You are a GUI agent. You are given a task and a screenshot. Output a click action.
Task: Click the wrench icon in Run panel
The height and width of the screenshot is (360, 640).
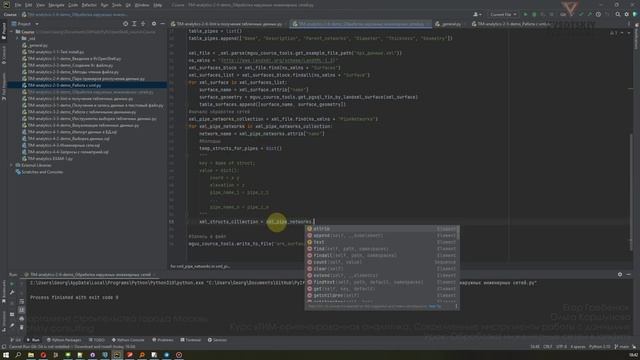click(x=12, y=292)
